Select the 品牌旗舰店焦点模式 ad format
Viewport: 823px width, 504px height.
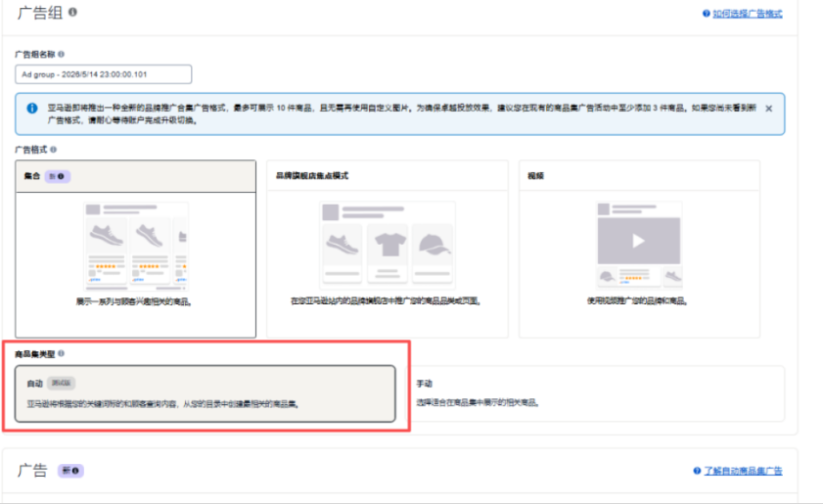pos(388,249)
